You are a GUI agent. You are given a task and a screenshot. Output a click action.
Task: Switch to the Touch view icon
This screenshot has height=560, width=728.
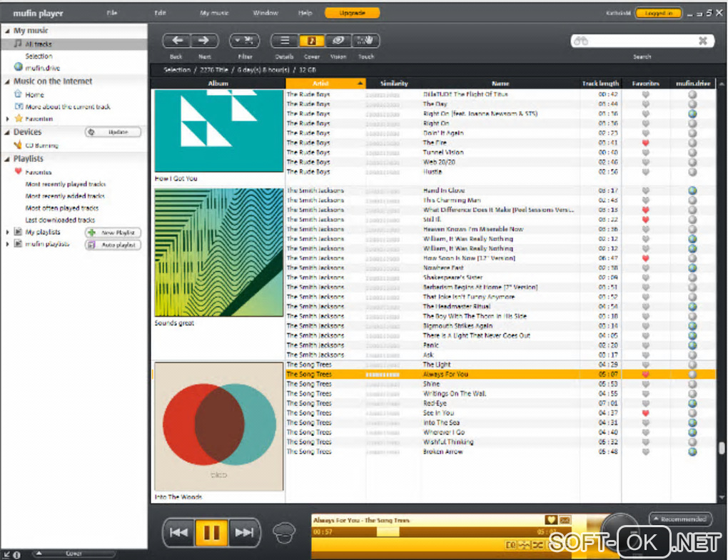pos(365,41)
